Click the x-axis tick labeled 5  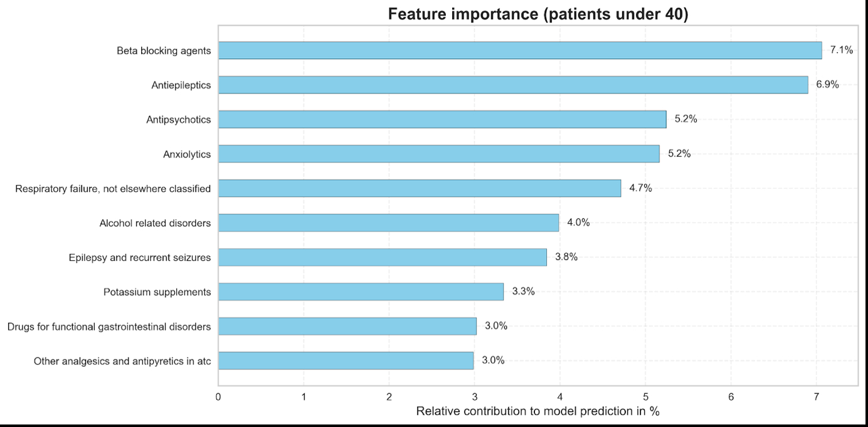(x=645, y=396)
